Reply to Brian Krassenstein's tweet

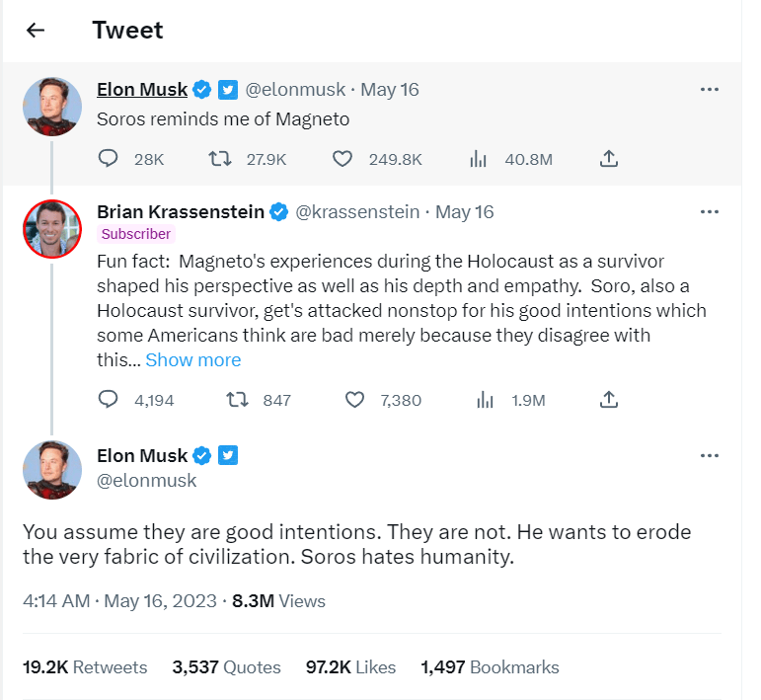pos(110,400)
